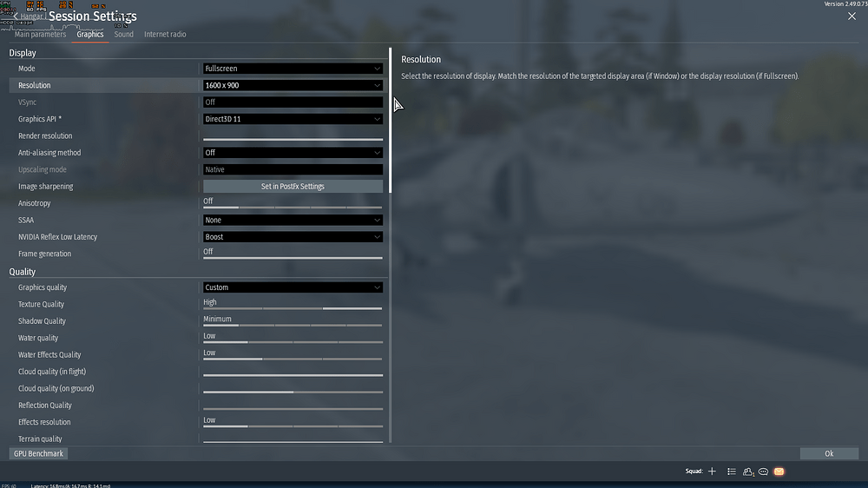Click the Display section heading
The width and height of the screenshot is (868, 488).
coord(23,53)
